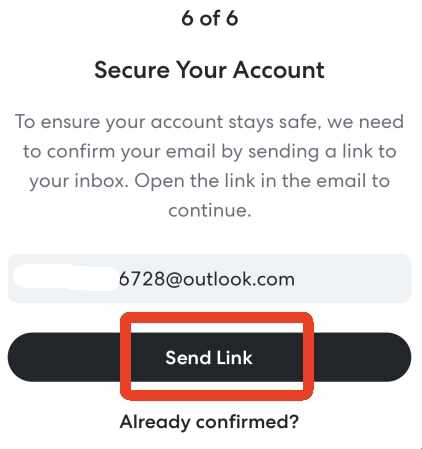Click the 6728@outlook.com email text

[x=207, y=279]
